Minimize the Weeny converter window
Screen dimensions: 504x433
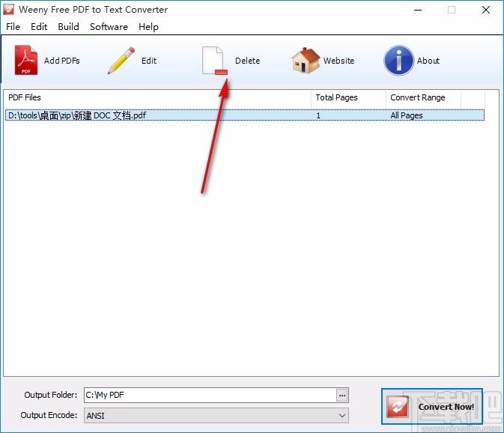coord(418,10)
